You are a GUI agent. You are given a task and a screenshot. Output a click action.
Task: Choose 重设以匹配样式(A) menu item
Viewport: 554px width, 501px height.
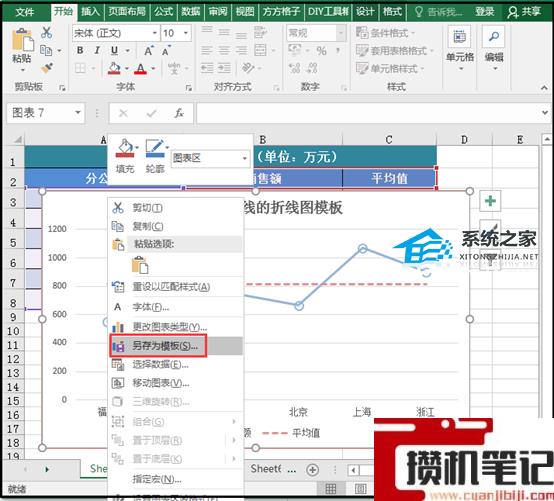(x=176, y=287)
